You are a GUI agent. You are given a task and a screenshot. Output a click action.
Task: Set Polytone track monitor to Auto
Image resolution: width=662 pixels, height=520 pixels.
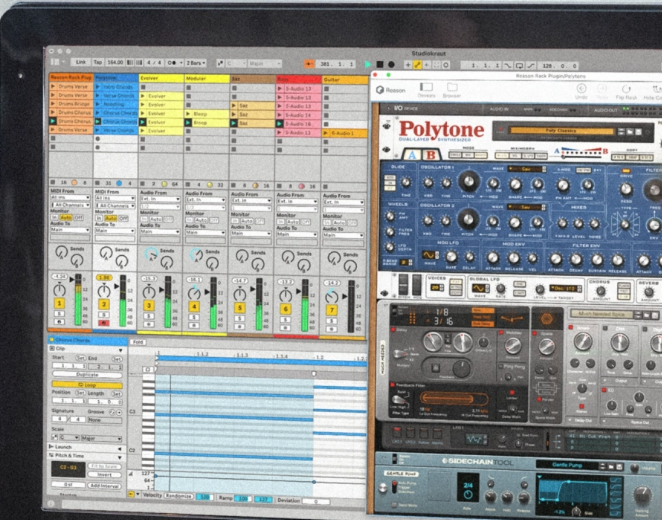[111, 218]
